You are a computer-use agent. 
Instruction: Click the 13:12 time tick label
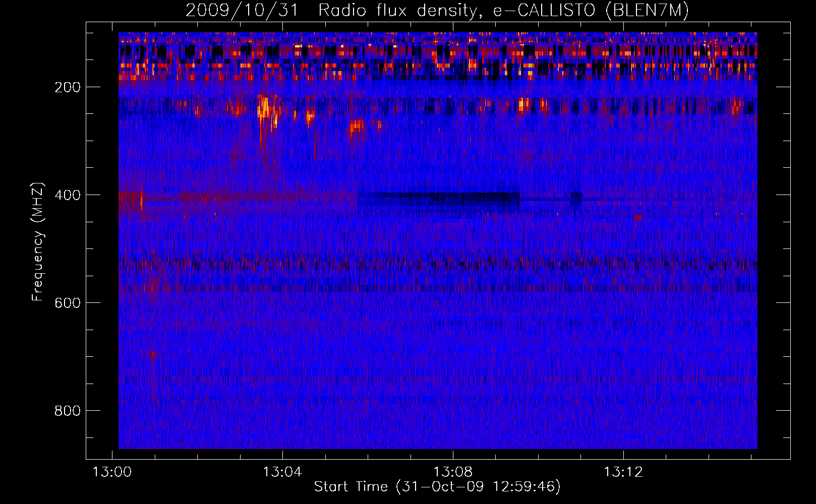tap(624, 472)
